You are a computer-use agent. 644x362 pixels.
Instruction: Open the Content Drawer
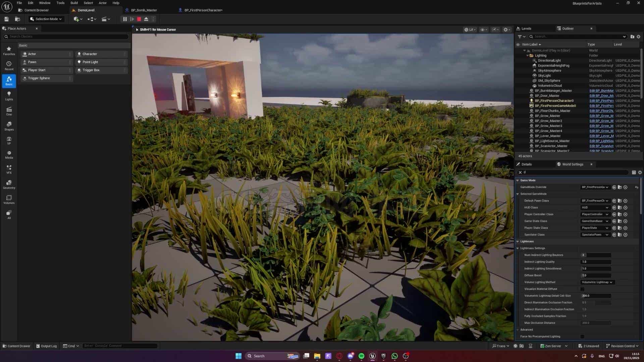16,346
